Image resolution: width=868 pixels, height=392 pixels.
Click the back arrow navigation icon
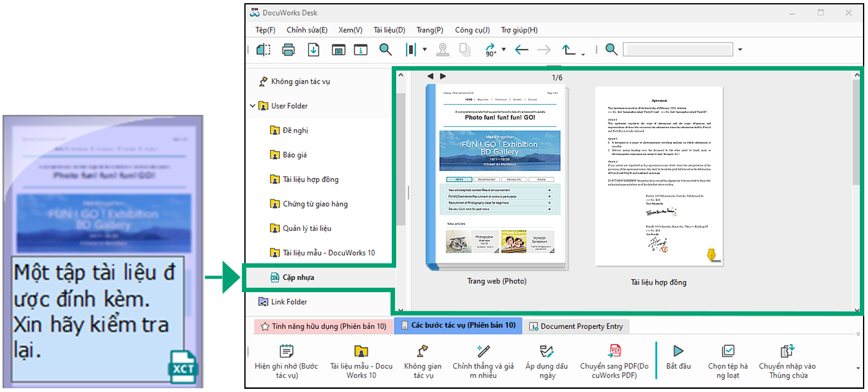click(x=521, y=50)
